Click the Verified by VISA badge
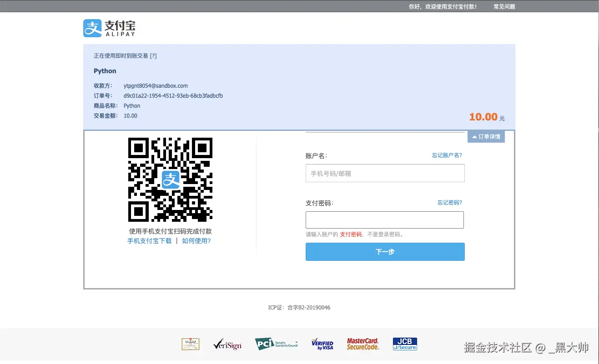Screen dimensions: 599x364 pos(322,344)
